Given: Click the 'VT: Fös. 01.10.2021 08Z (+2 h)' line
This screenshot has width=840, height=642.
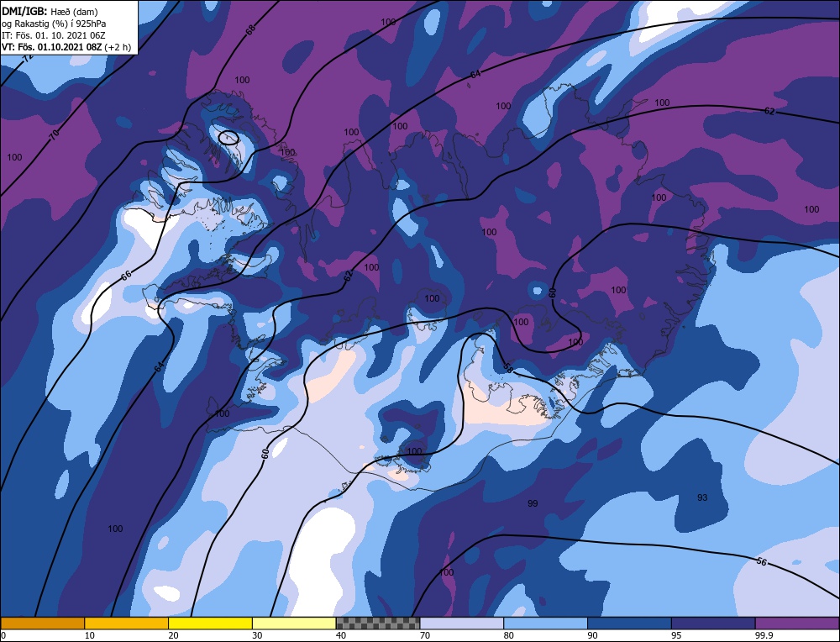Looking at the screenshot, I should [x=66, y=46].
